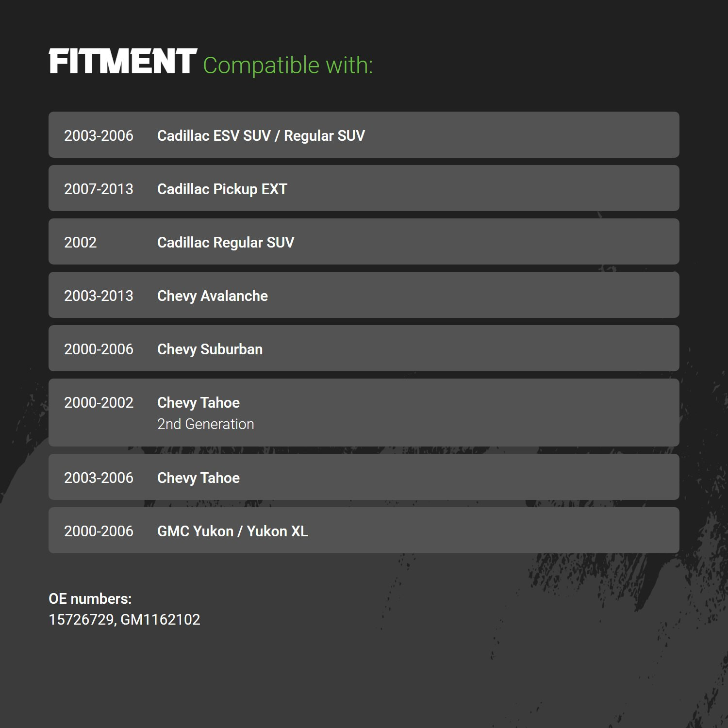Screen dimensions: 728x728
Task: Select the Cadillac ESV SUV / Regular SUV row
Action: pos(364,135)
